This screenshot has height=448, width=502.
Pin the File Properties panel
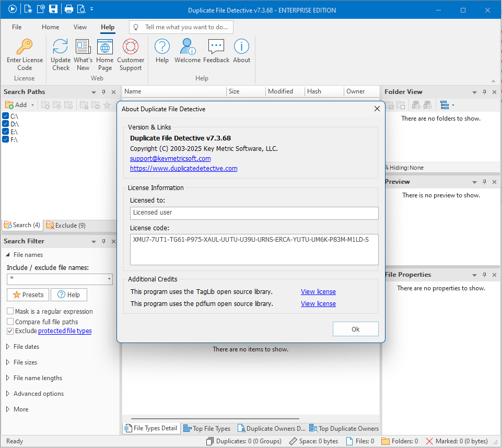[x=484, y=275]
